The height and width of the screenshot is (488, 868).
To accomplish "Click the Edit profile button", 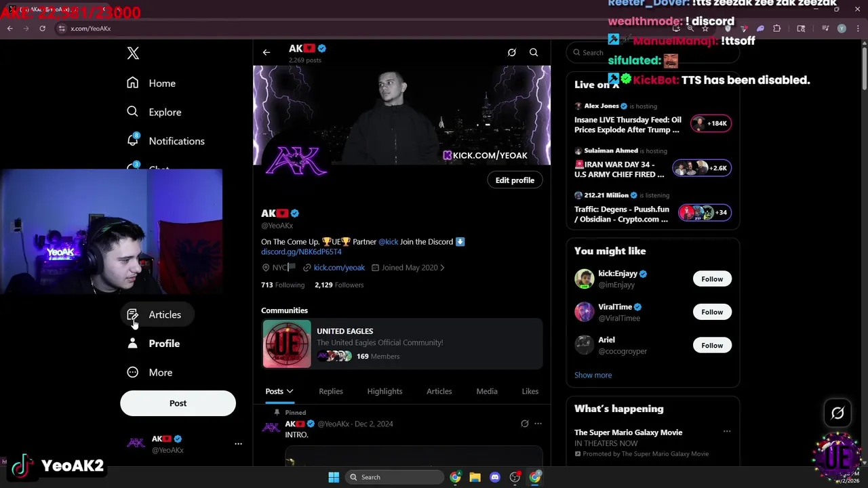I will 515,180.
